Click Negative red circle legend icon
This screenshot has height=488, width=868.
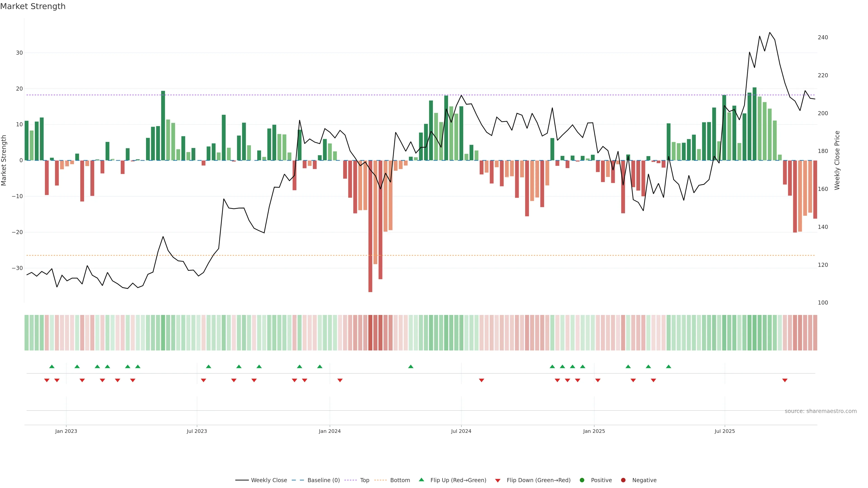[623, 480]
